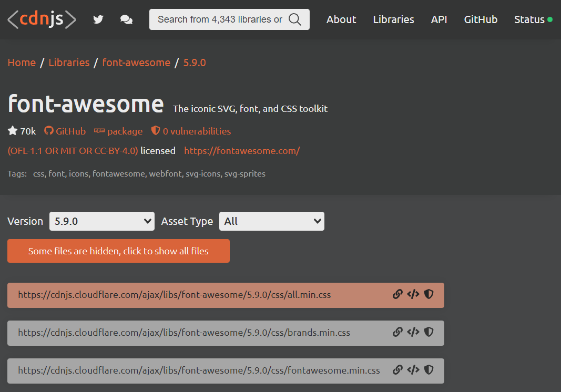Copy script tag icon for brands.min.css
Viewport: 561px width, 392px height.
pyautogui.click(x=413, y=332)
